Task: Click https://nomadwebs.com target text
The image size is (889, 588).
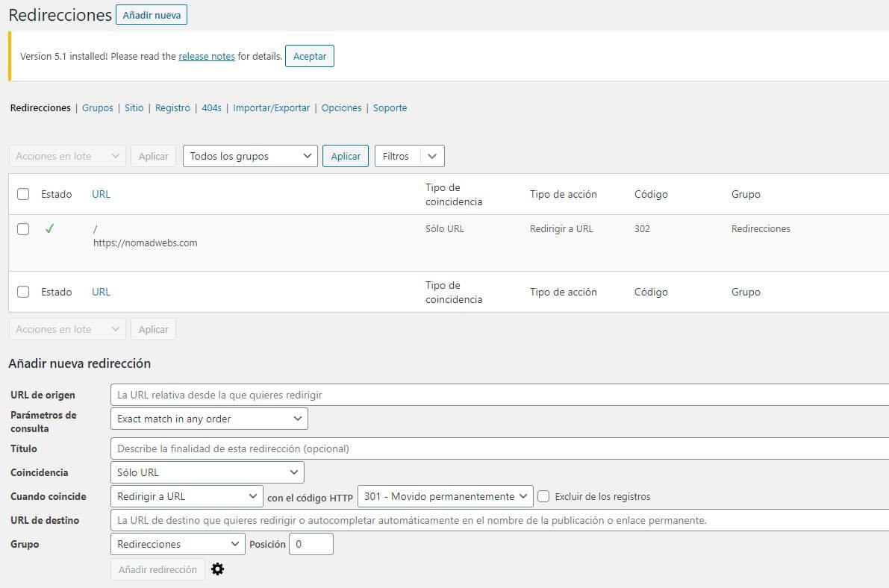Action: coord(145,243)
